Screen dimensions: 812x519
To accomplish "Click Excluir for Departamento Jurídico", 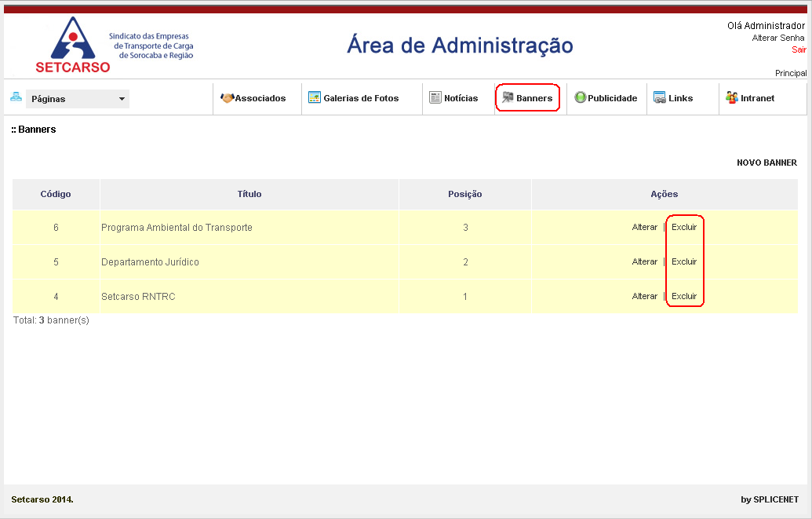I will pos(684,261).
